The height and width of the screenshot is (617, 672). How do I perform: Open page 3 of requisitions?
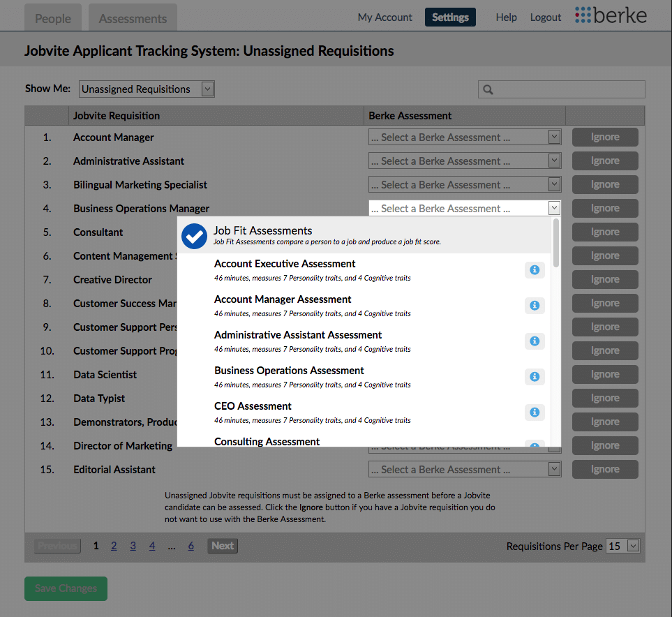pos(133,545)
